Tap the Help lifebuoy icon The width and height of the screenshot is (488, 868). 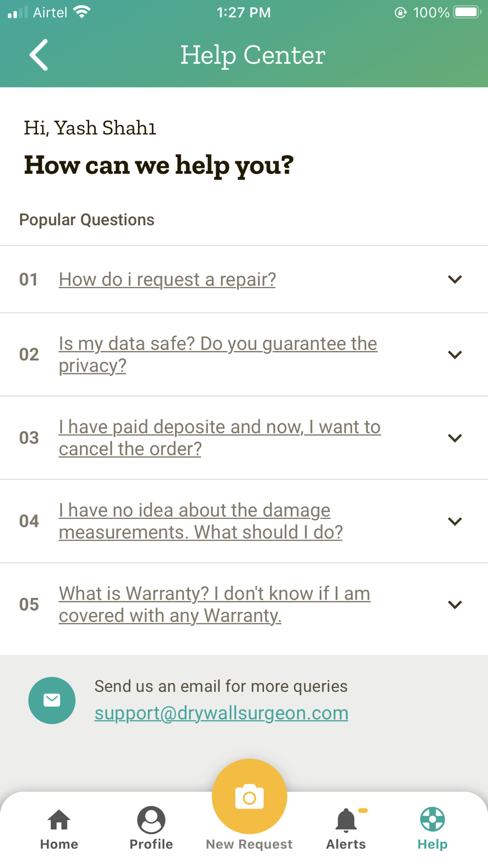432,819
